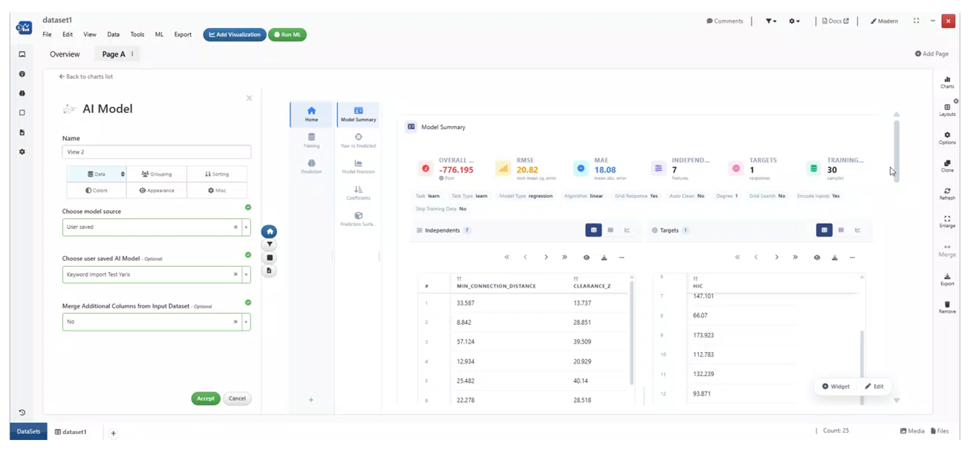980x457 pixels.
Task: Click the Edit button near Widget
Action: 874,386
